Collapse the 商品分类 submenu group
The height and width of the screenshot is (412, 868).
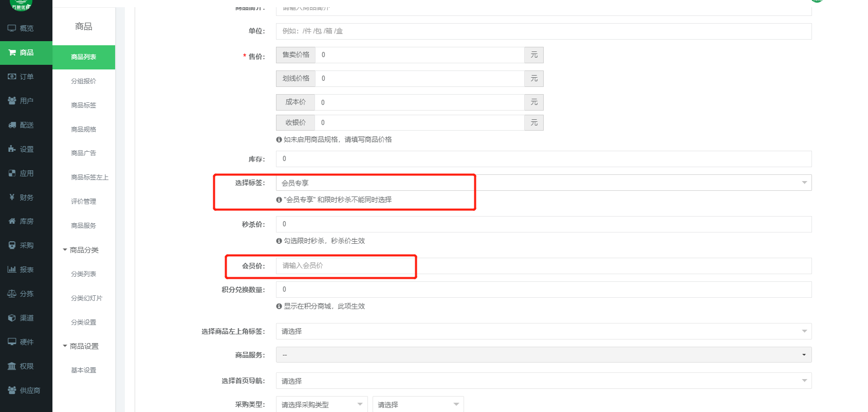coord(81,250)
